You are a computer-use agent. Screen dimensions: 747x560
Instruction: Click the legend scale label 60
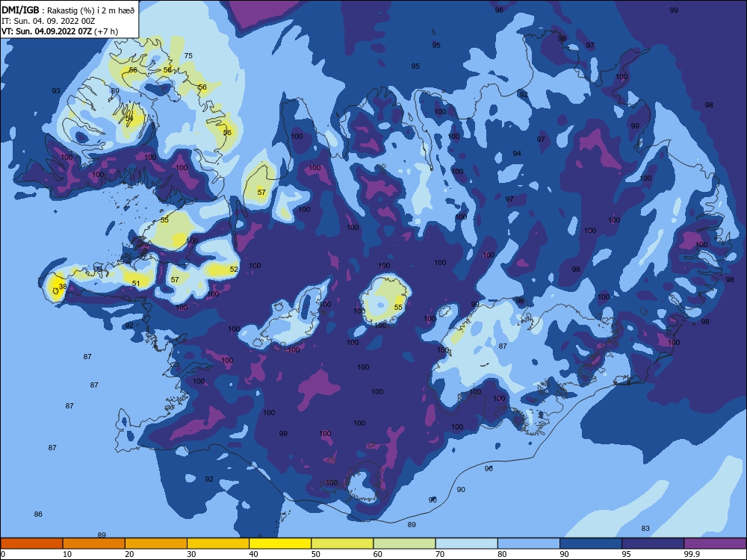click(x=378, y=554)
